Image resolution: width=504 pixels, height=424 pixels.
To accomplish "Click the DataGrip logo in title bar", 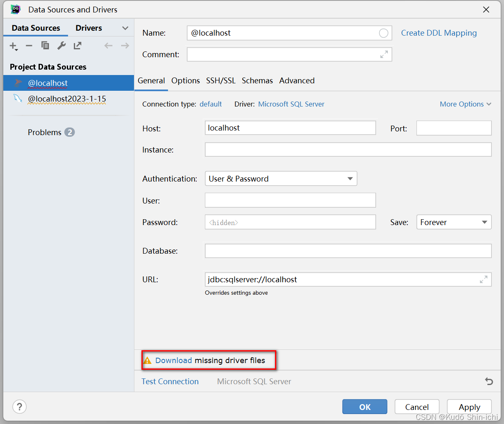I will [x=16, y=10].
